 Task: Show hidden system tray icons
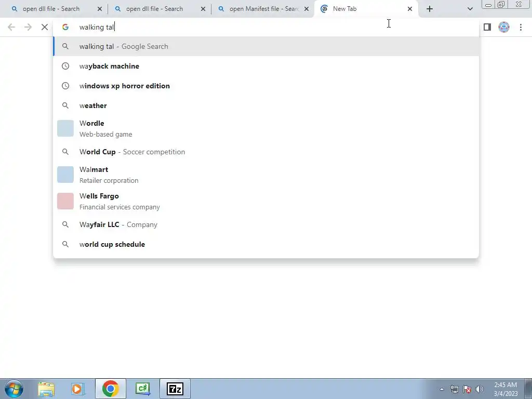click(442, 389)
